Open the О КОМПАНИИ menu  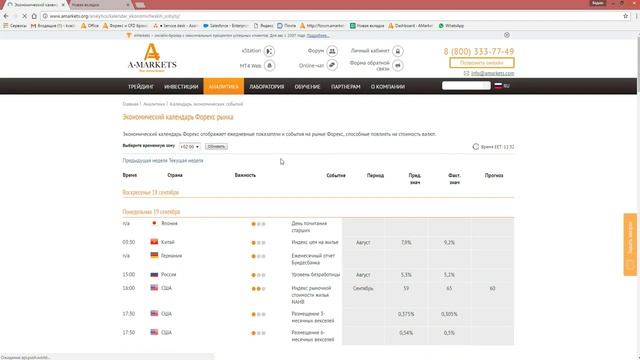388,87
